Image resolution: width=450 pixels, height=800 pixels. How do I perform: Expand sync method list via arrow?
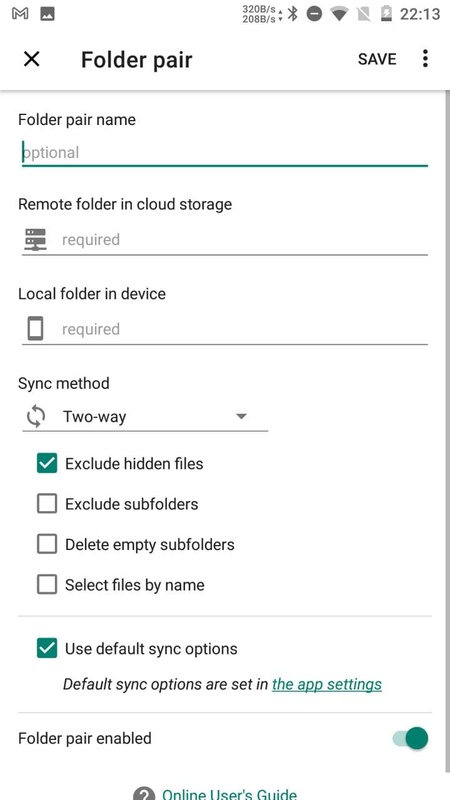(x=241, y=416)
